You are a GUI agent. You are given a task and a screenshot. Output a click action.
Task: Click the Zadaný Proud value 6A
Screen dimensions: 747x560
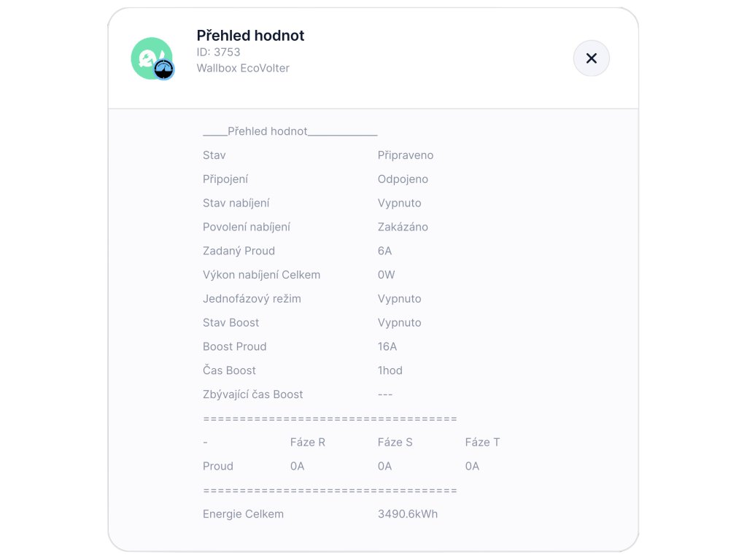tap(384, 252)
